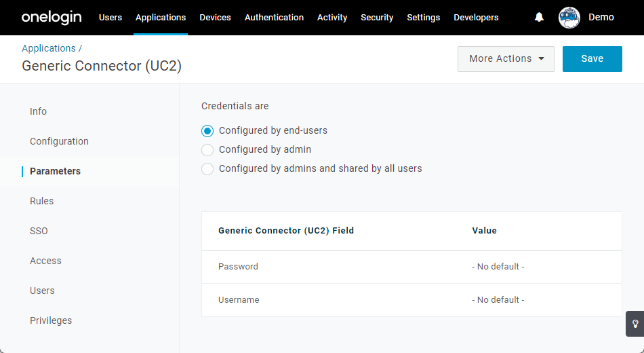Open the Users top navigation menu
This screenshot has height=353, width=644.
110,17
